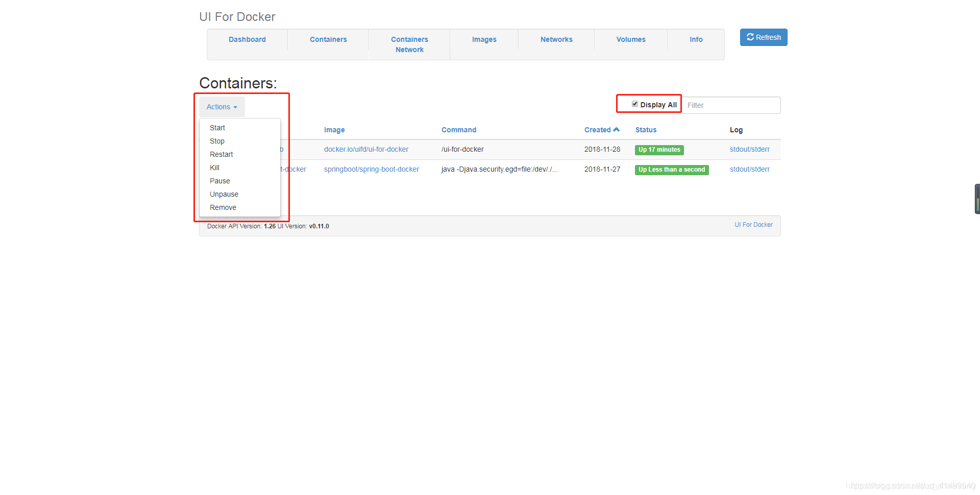Toggle the Actions dropdown
The width and height of the screenshot is (980, 495).
222,107
